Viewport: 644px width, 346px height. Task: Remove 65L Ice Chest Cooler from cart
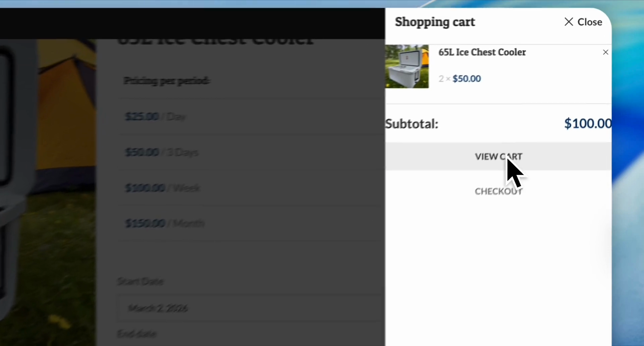(605, 52)
